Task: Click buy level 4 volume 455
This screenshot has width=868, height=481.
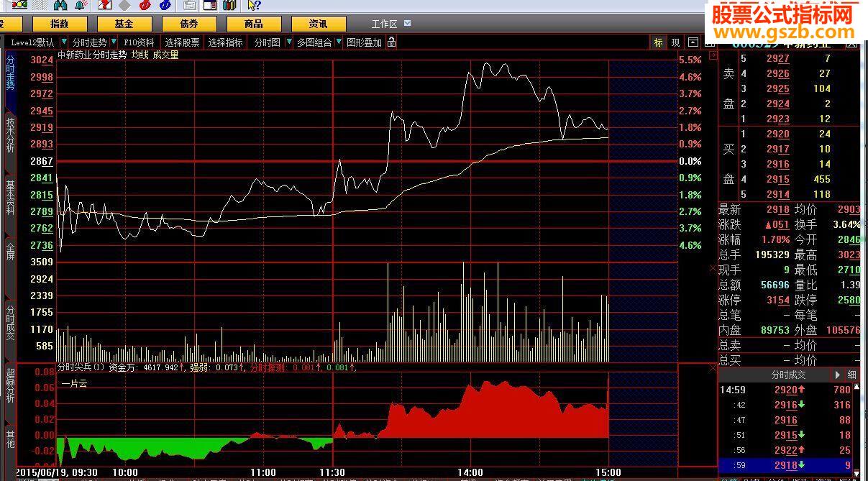Action: point(821,179)
